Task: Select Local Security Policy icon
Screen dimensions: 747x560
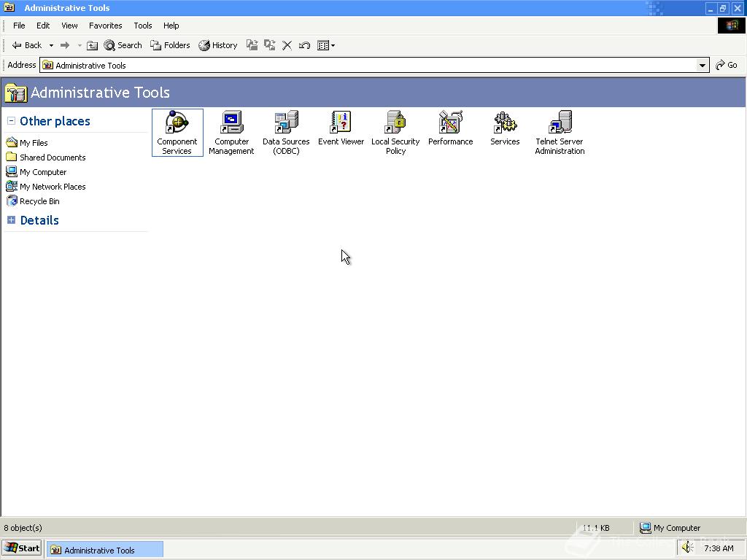Action: [395, 133]
